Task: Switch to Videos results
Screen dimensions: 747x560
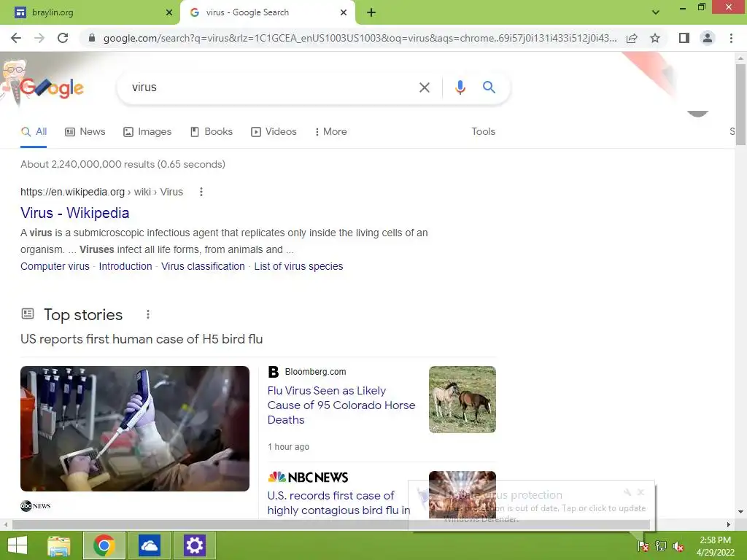Action: point(274,131)
